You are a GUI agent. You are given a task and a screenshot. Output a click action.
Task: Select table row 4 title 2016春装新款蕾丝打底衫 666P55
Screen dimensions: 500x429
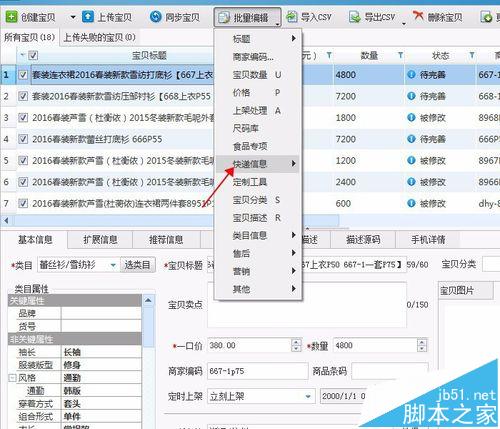click(97, 139)
